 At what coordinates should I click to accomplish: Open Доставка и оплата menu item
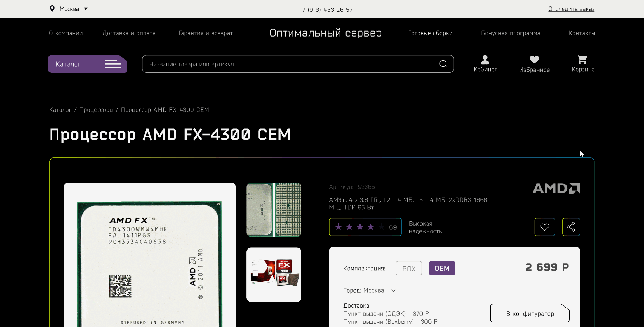129,33
